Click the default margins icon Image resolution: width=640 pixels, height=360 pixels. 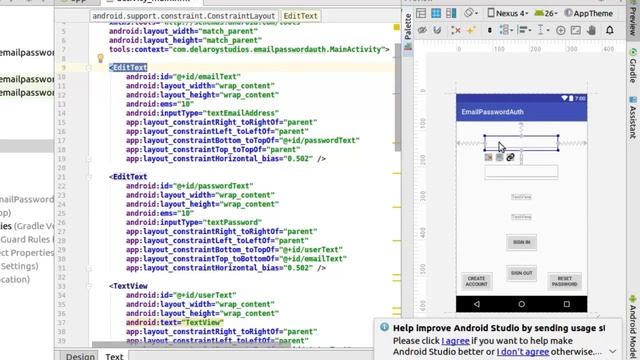pos(489,30)
